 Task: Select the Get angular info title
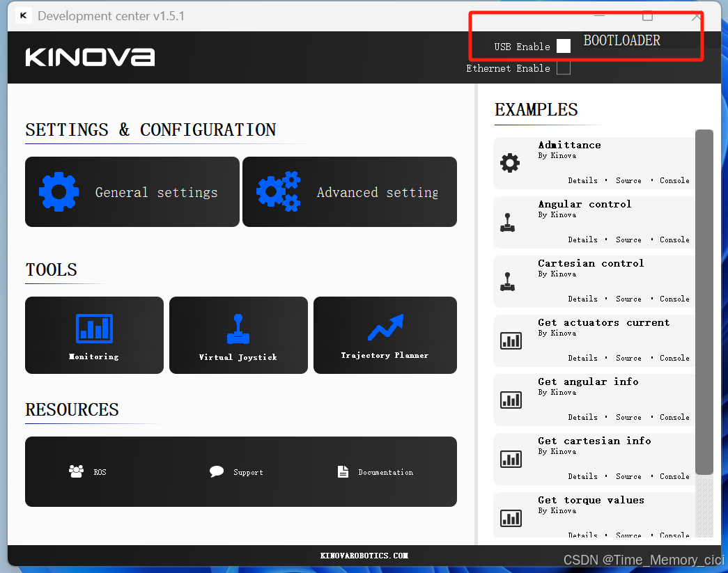(588, 382)
